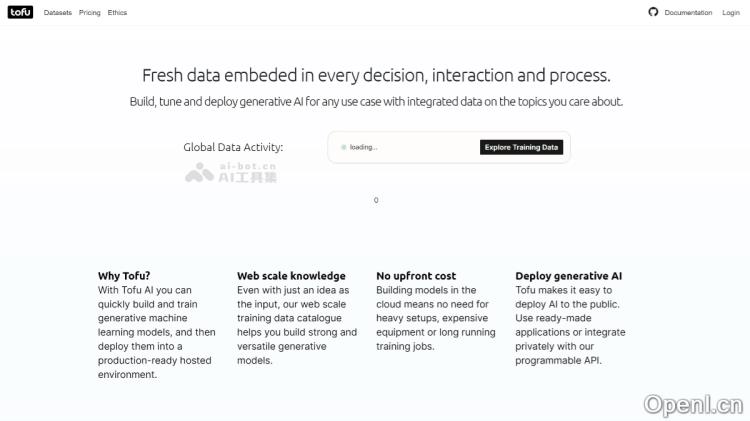Go to the Pricing page
This screenshot has width=750, height=421.
[90, 13]
